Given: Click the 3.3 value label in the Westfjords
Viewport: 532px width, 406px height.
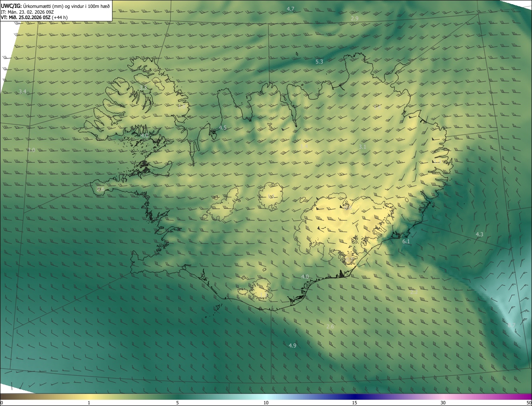Looking at the screenshot, I should click(143, 88).
